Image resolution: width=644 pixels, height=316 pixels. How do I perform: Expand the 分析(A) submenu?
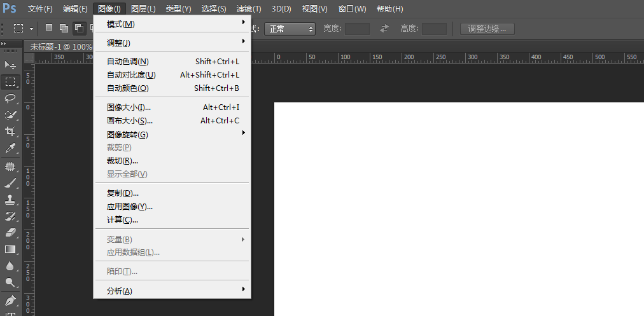point(172,291)
